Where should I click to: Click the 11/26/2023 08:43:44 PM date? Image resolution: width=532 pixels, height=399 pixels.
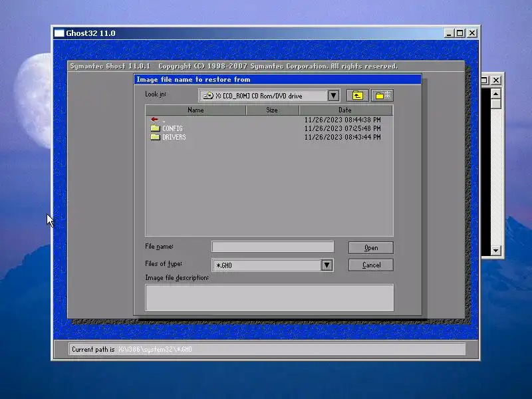coord(342,137)
